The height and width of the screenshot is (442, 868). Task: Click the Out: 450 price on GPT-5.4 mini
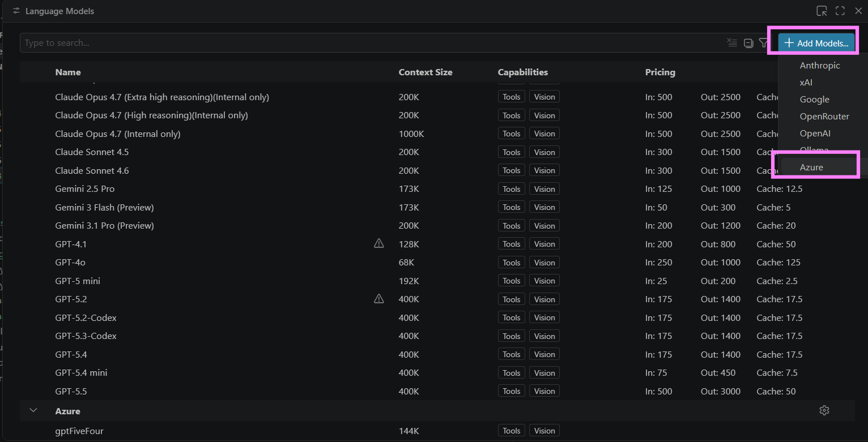pos(718,372)
